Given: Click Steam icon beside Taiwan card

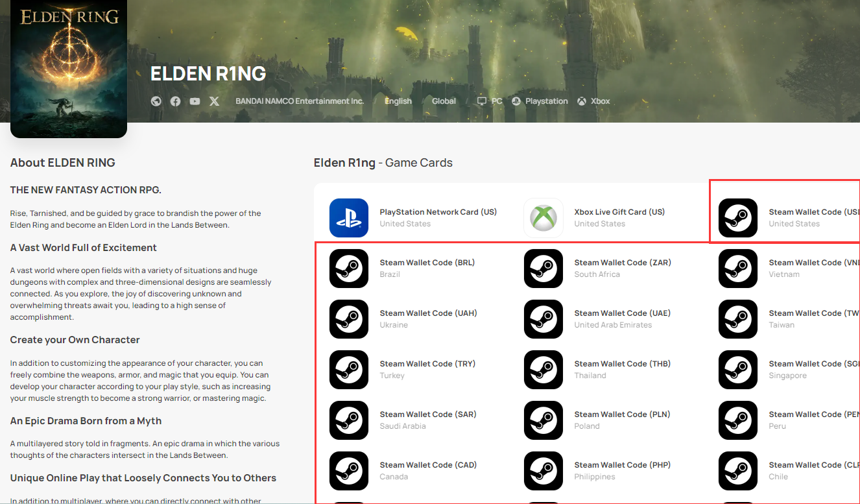Looking at the screenshot, I should click(x=738, y=319).
